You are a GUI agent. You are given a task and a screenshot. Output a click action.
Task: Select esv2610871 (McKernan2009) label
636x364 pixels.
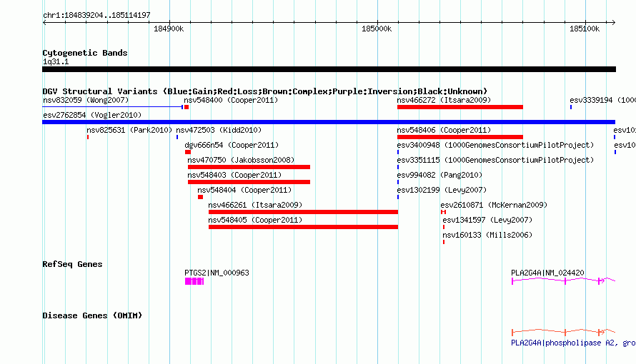494,205
